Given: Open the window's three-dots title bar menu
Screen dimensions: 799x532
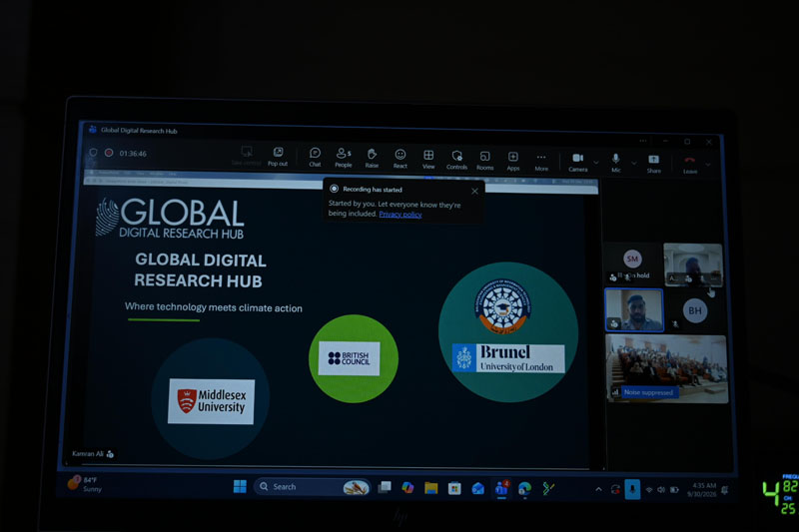Looking at the screenshot, I should click(x=643, y=141).
